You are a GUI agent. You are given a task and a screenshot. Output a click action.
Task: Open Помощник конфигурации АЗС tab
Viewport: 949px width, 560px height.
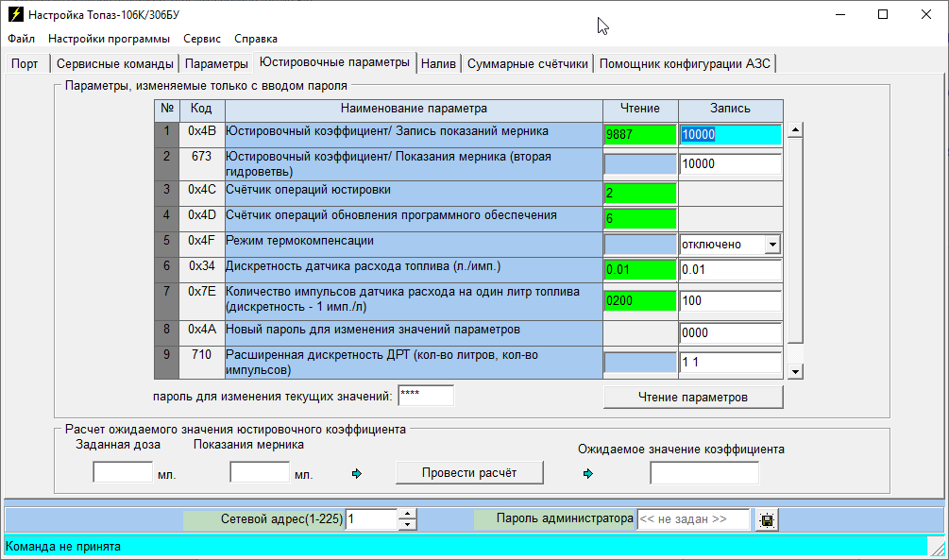pyautogui.click(x=686, y=63)
